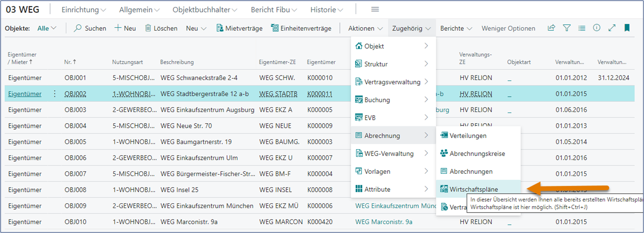Click the Verteilungen submenu icon
This screenshot has height=233, width=644.
pyautogui.click(x=444, y=136)
